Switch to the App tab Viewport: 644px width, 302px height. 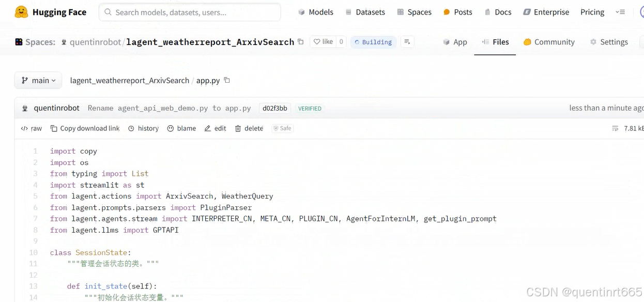point(455,42)
